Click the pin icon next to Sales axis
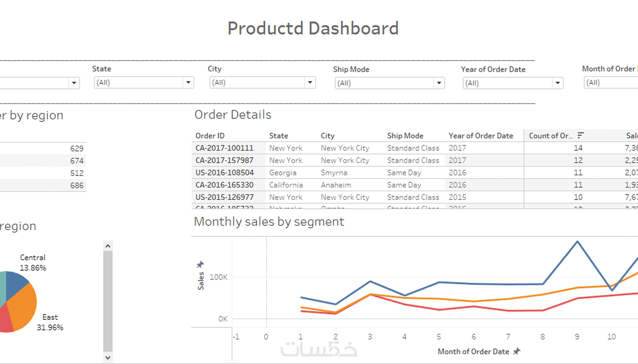This screenshot has width=638, height=364. (200, 265)
